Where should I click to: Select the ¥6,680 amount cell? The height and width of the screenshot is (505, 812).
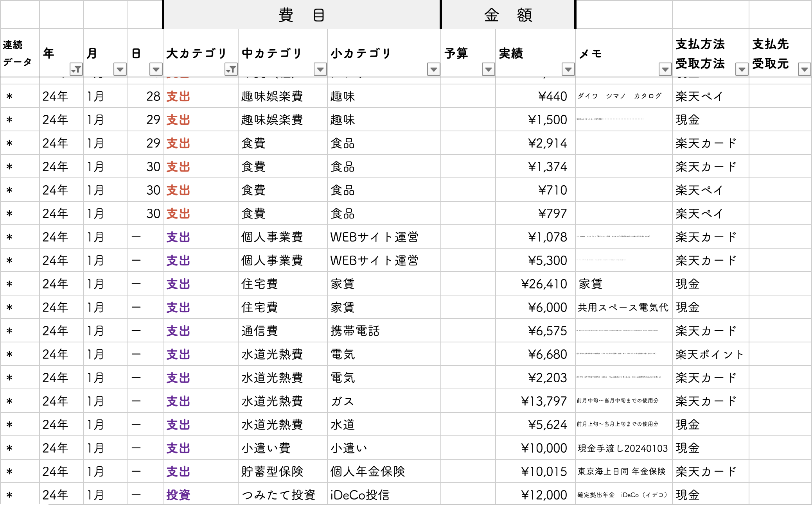pyautogui.click(x=535, y=354)
